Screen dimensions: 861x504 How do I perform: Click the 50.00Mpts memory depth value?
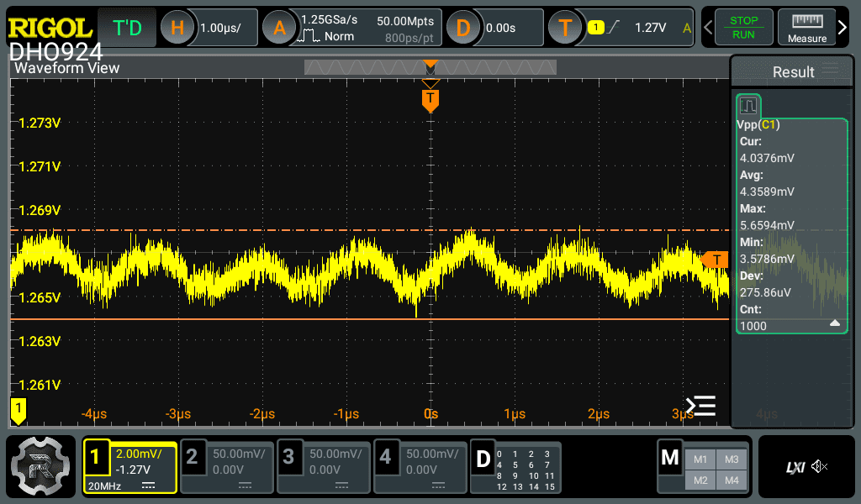(x=405, y=21)
